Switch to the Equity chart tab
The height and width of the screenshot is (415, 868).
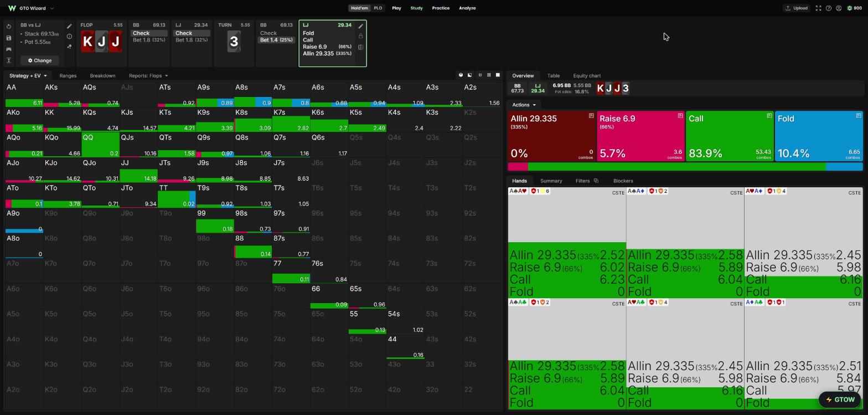[587, 76]
